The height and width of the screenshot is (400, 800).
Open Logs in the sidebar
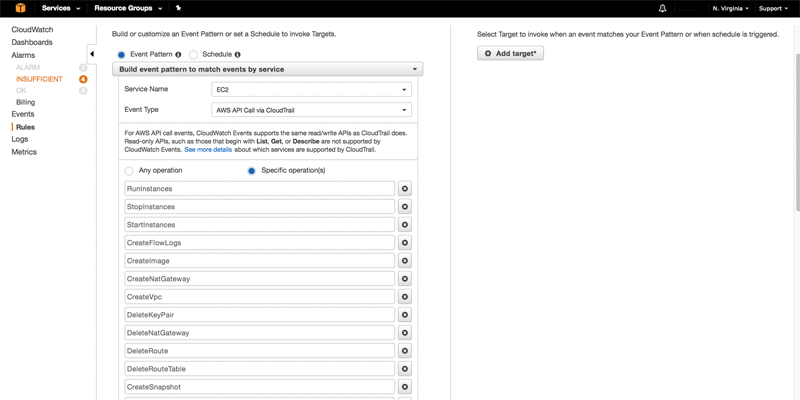(20, 139)
